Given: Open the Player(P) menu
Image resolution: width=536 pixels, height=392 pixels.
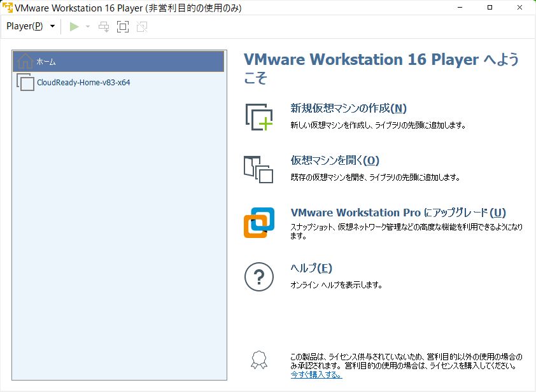Looking at the screenshot, I should click(25, 26).
